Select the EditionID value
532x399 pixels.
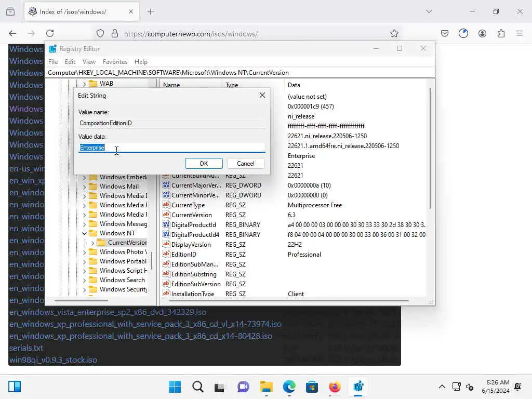(x=183, y=255)
